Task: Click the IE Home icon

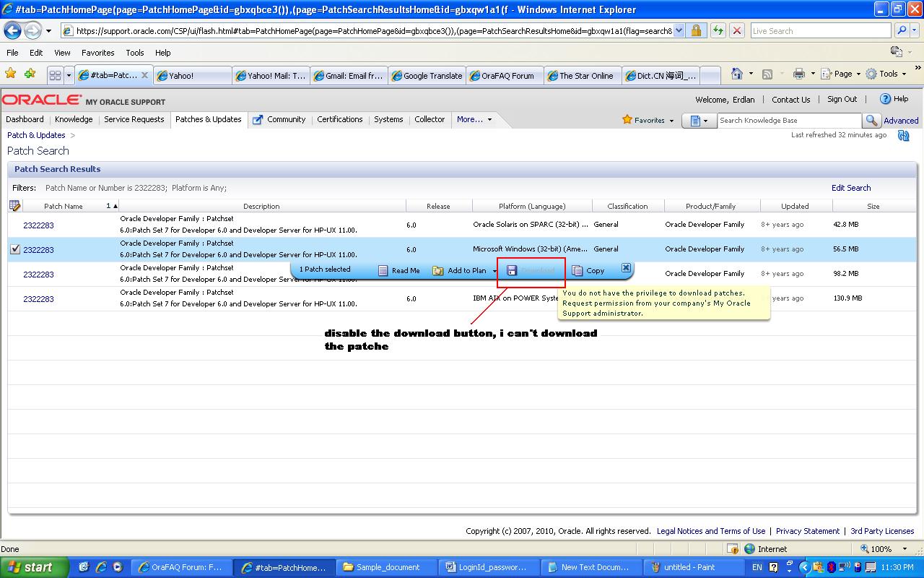Action: [736, 74]
